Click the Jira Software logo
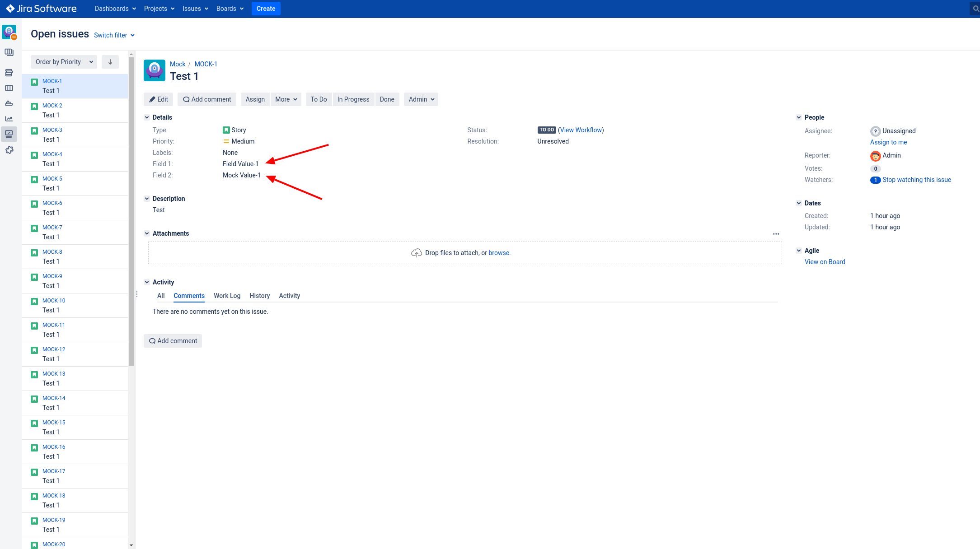Image resolution: width=980 pixels, height=549 pixels. point(41,9)
